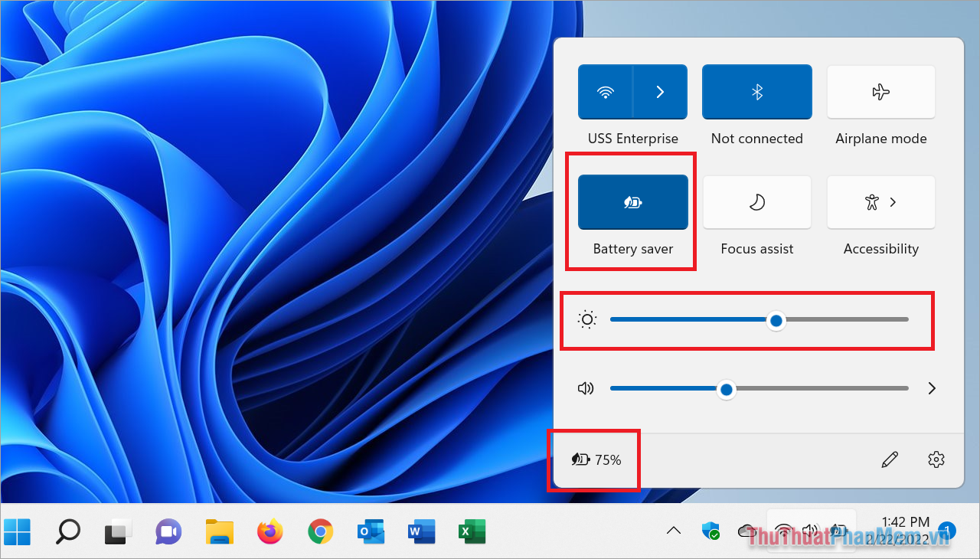Open the Windows Start menu
980x559 pixels.
pos(17,531)
